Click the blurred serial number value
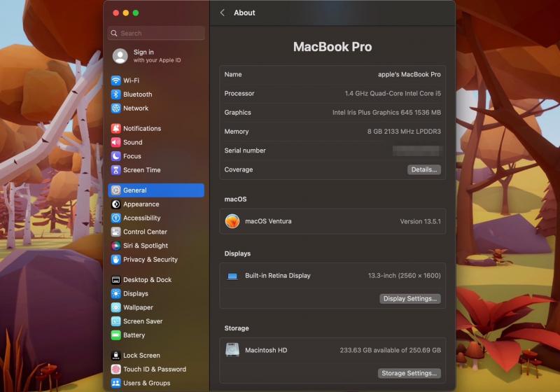Viewport: 560px width, 392px height. tap(417, 150)
